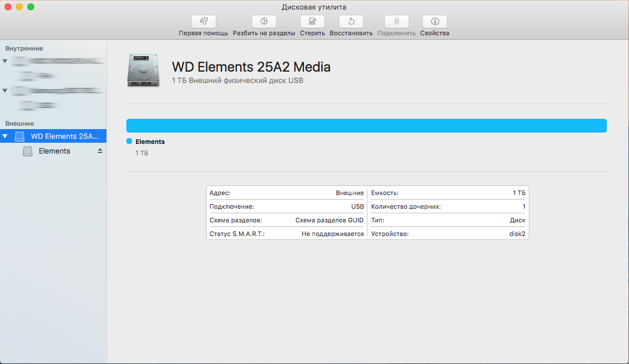Image resolution: width=629 pixels, height=364 pixels.
Task: Click the disk2 device value
Action: (x=517, y=234)
